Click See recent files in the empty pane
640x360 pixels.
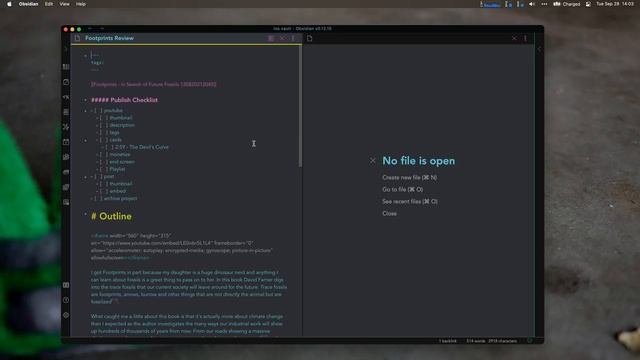[x=410, y=201]
